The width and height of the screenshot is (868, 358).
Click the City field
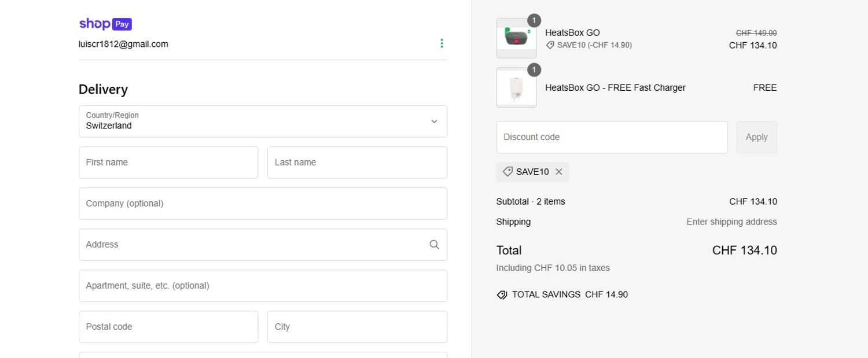(357, 327)
